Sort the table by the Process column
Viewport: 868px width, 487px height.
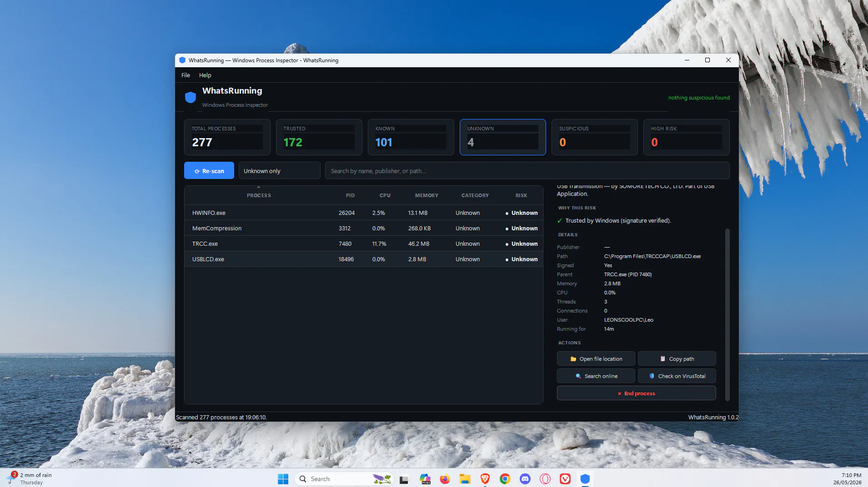coord(259,195)
